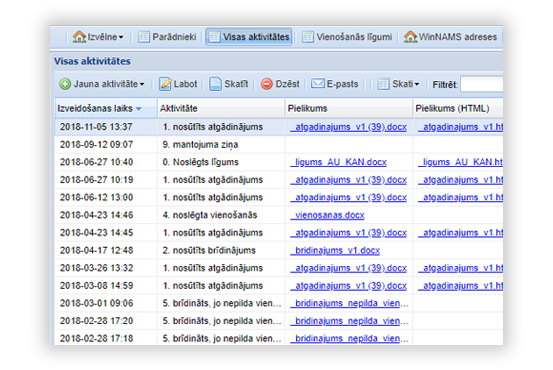Open the vienosanas.docx link
The width and height of the screenshot is (553, 370).
[x=327, y=215]
